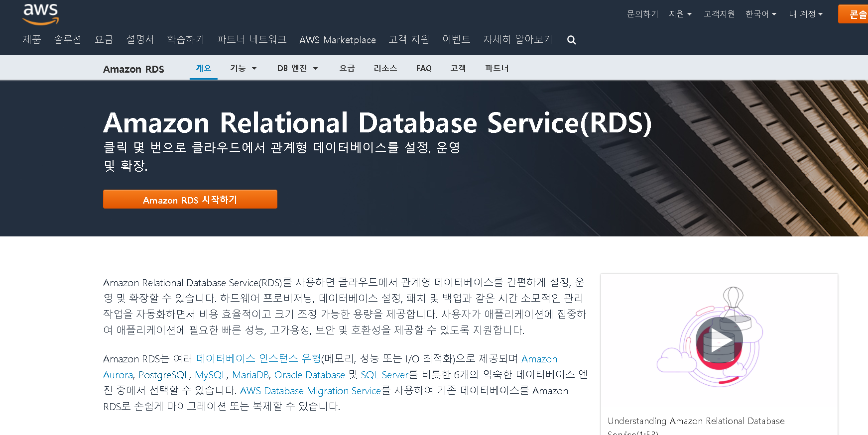Click Amazon RDS subnav title
This screenshot has height=435, width=868.
133,69
